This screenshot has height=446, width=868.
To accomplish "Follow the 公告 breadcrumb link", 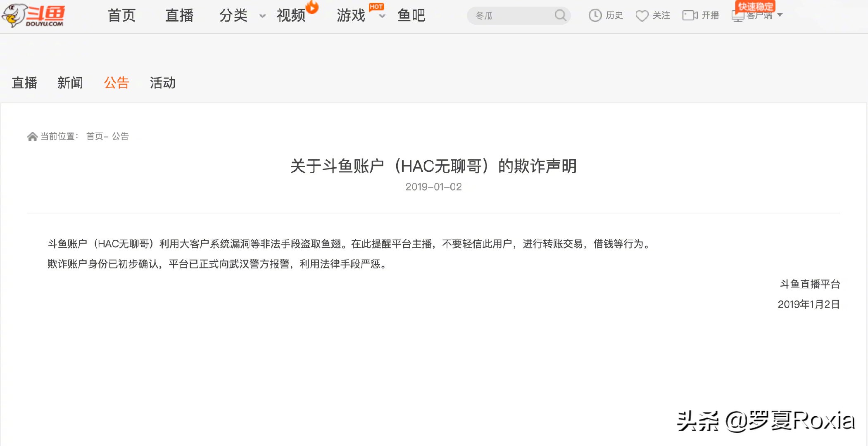I will coord(120,136).
